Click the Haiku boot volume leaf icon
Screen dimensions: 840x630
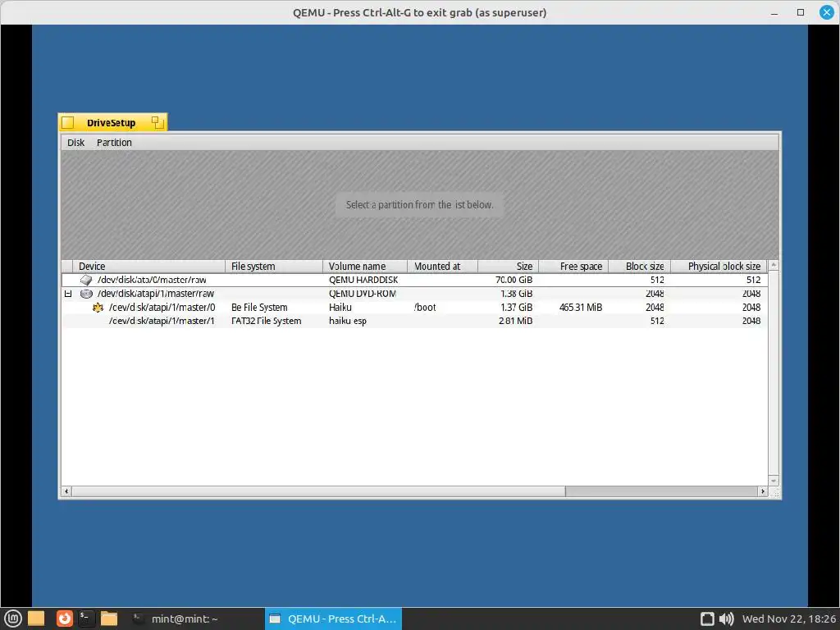[98, 308]
